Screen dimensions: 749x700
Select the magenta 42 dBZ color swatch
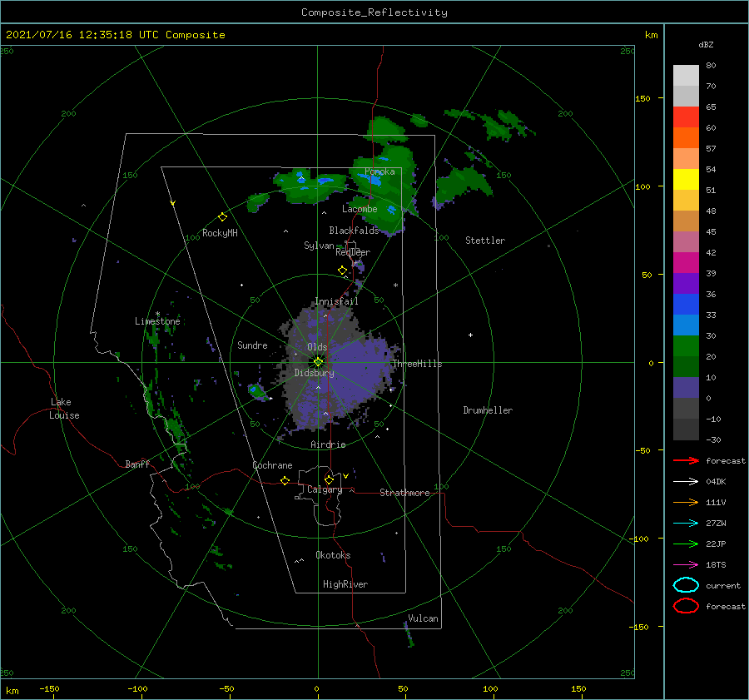click(686, 262)
